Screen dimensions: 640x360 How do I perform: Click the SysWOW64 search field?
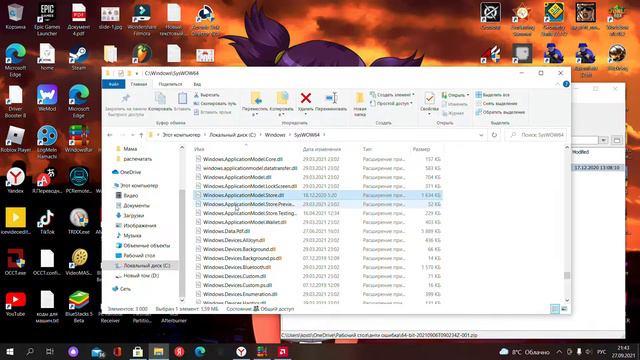(536, 135)
